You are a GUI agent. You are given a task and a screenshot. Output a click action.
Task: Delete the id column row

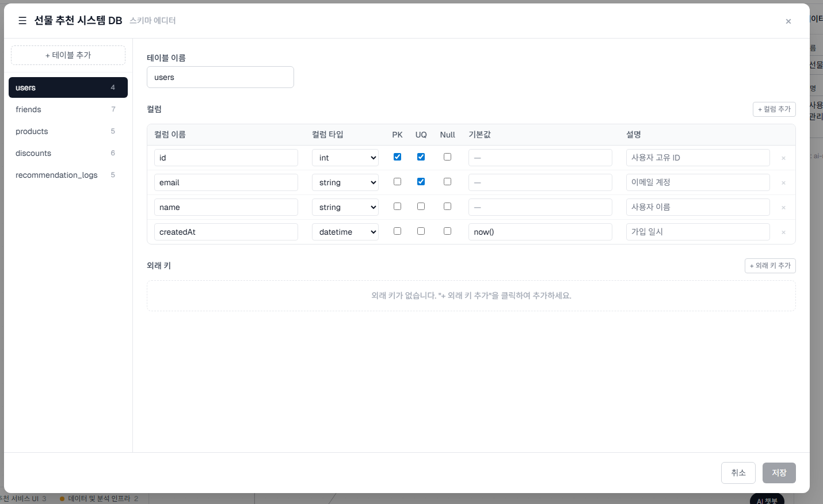(x=783, y=158)
